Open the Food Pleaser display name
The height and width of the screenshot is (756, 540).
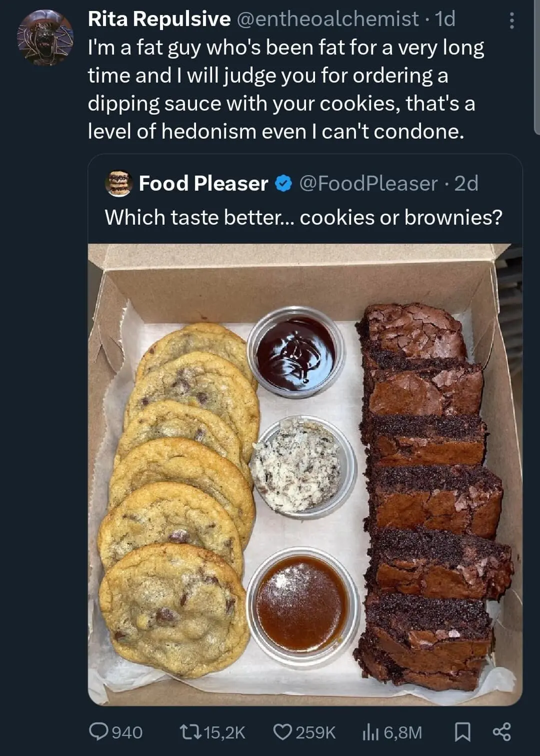[203, 184]
